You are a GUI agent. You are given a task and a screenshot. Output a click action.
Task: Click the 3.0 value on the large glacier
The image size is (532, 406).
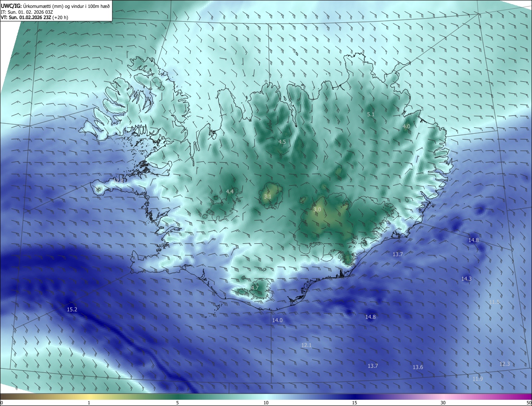click(x=317, y=210)
